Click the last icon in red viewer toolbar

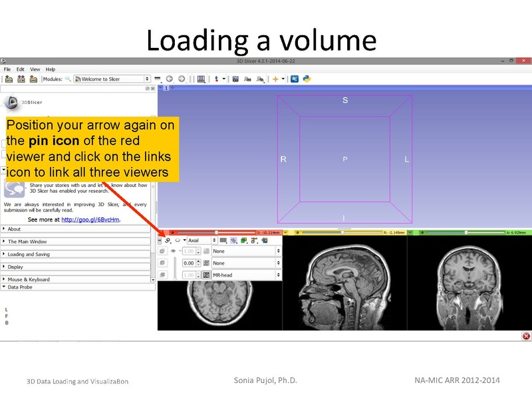[265, 241]
